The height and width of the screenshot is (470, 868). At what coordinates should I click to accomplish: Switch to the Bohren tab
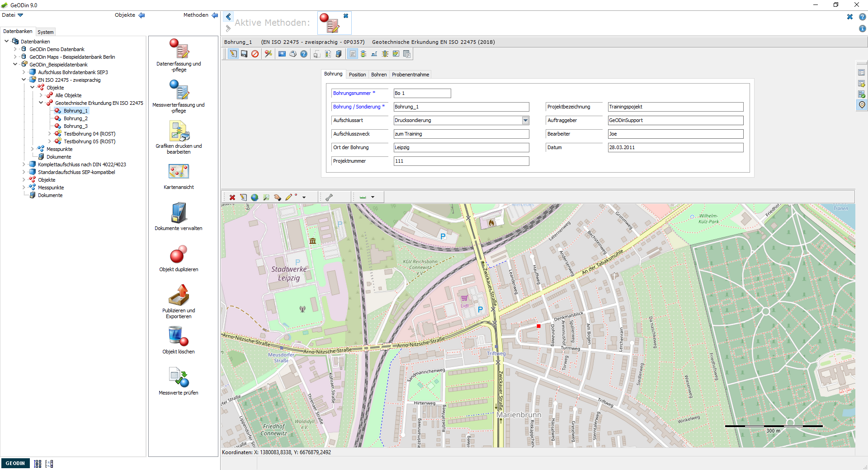[379, 75]
